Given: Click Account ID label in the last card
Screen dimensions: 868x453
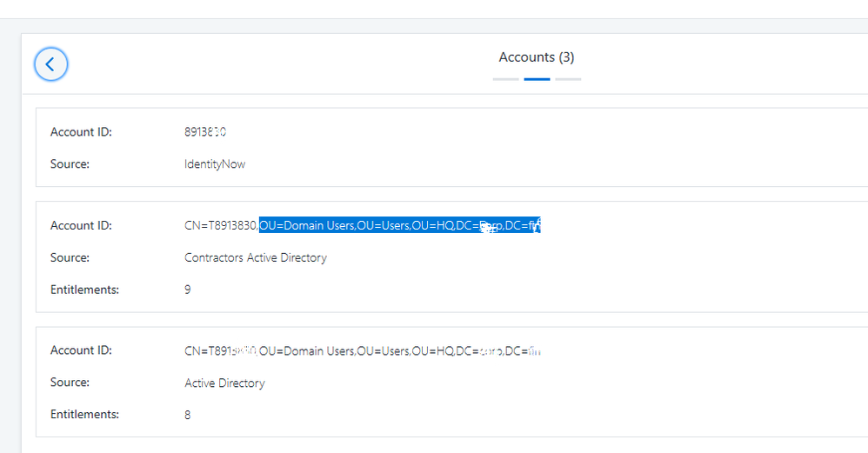Looking at the screenshot, I should [81, 350].
